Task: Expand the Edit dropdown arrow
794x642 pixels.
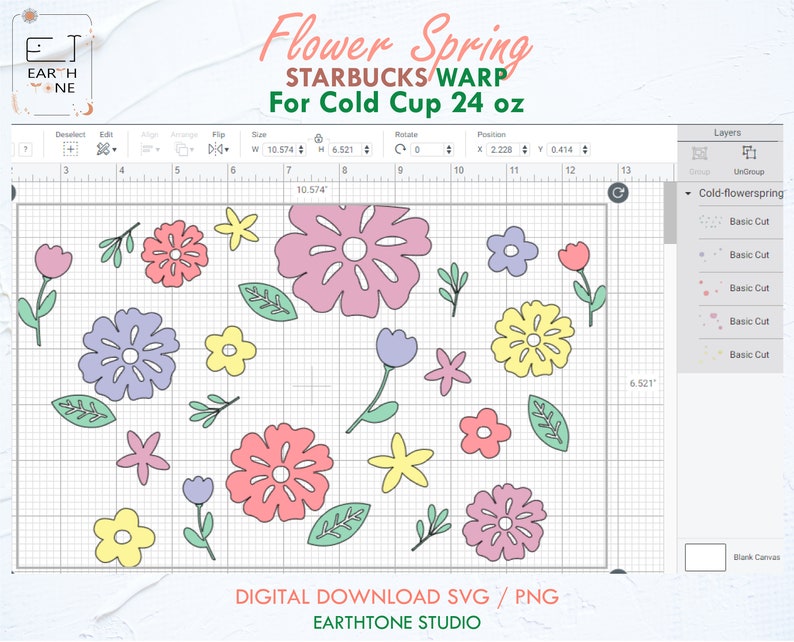Action: pos(115,150)
